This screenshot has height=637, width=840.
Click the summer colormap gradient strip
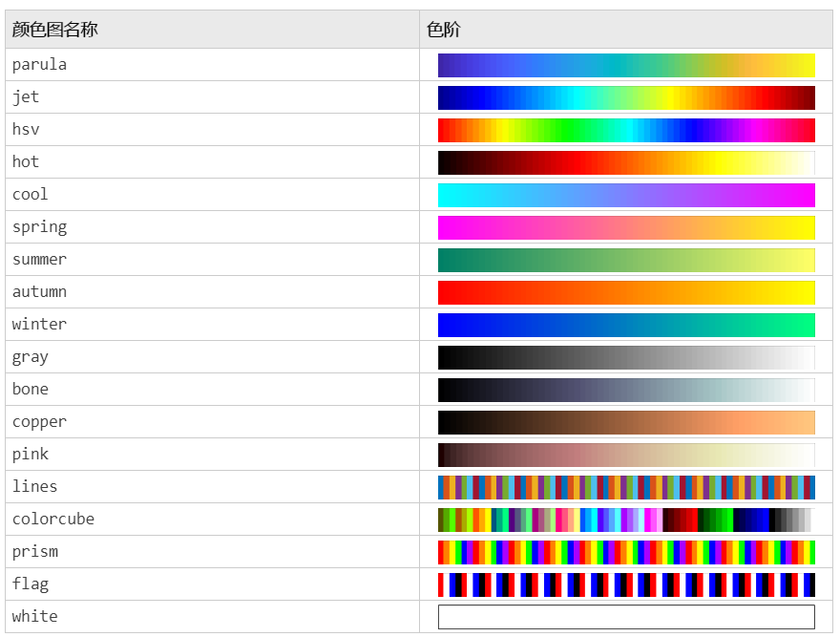coord(625,259)
